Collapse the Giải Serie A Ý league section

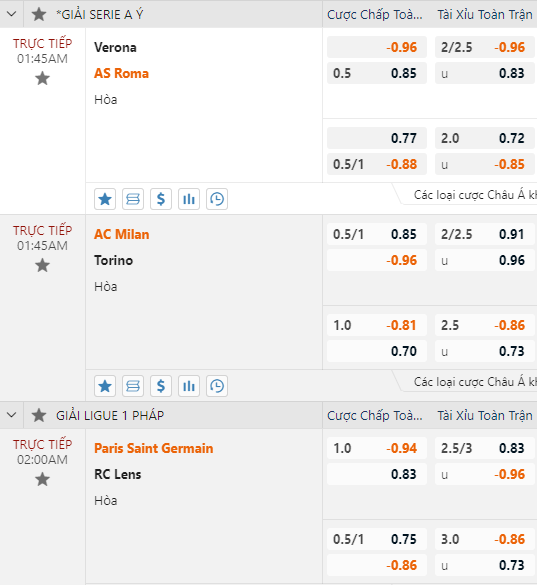[12, 14]
